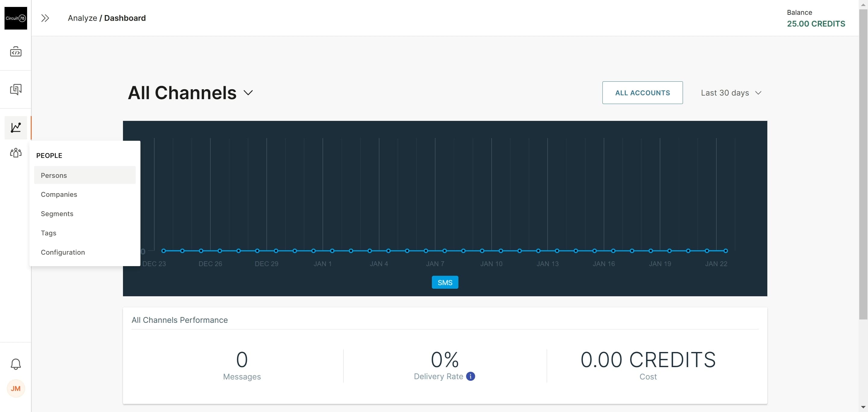The height and width of the screenshot is (412, 868).
Task: Click the 0.00 CREDITS cost value
Action: pyautogui.click(x=648, y=360)
